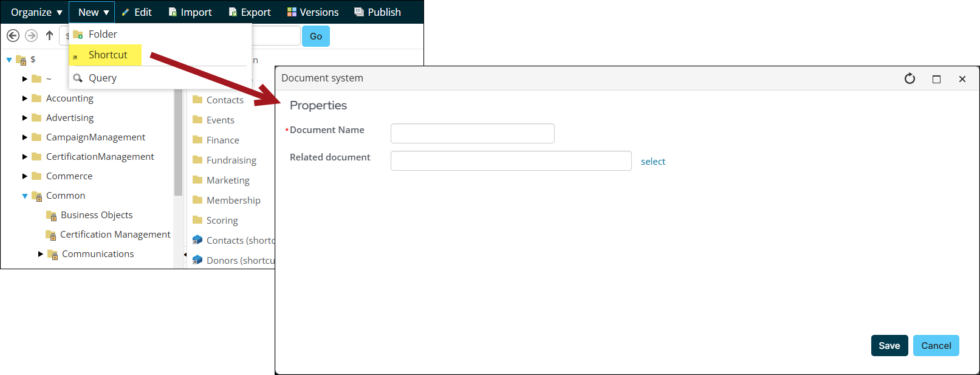Click the refresh icon in Document system dialog

click(910, 78)
